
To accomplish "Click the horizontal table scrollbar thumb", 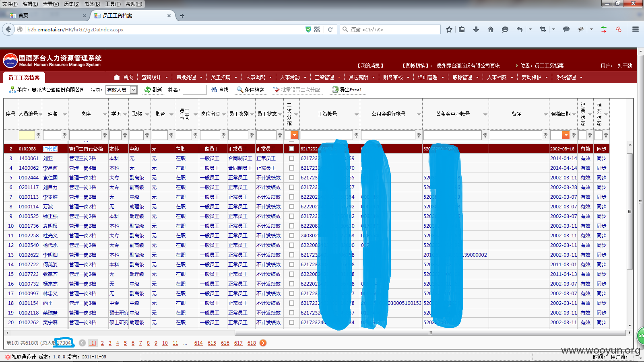I will [431, 333].
